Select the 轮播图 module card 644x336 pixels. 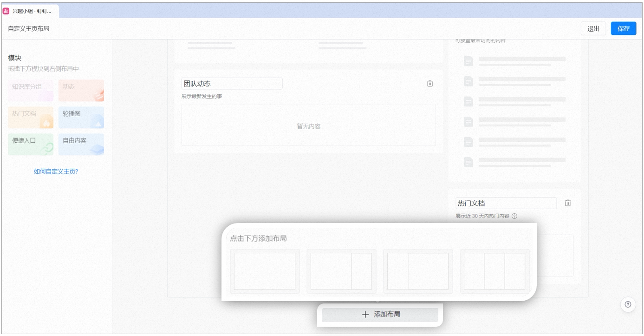(x=81, y=118)
